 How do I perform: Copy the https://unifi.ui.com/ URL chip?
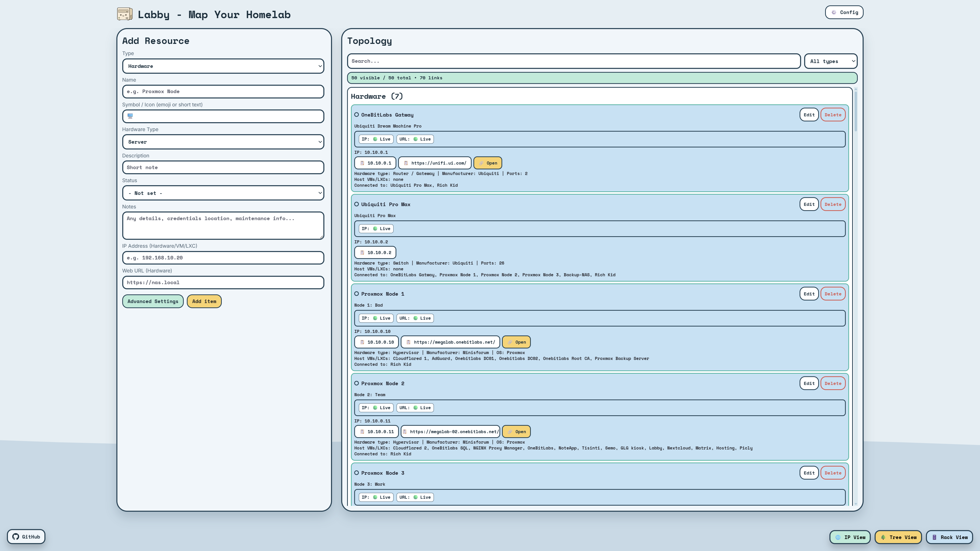click(435, 163)
